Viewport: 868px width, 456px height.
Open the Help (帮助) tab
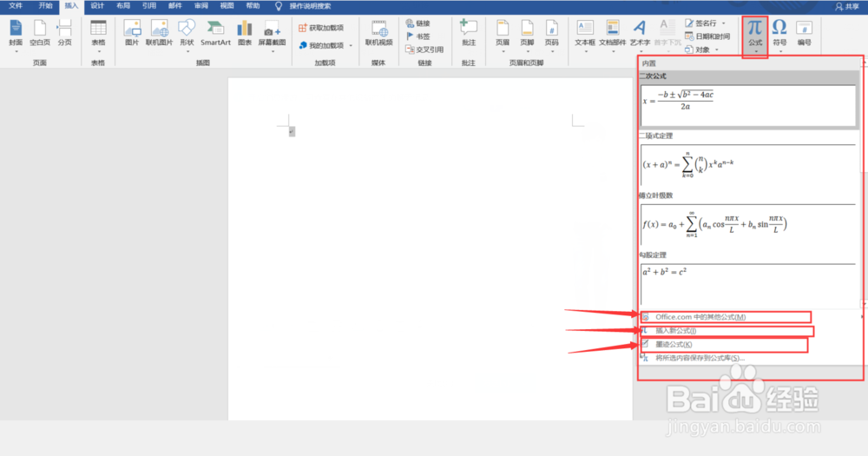pyautogui.click(x=253, y=6)
